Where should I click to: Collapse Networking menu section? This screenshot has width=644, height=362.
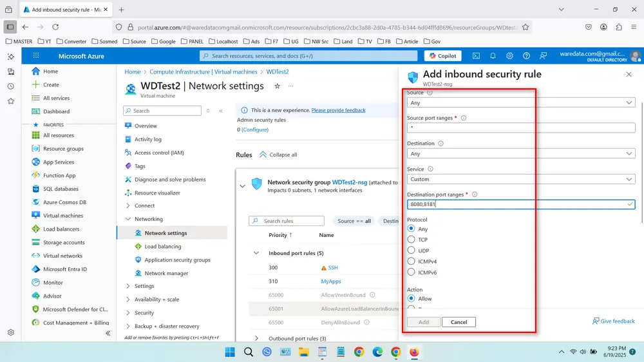pyautogui.click(x=128, y=219)
